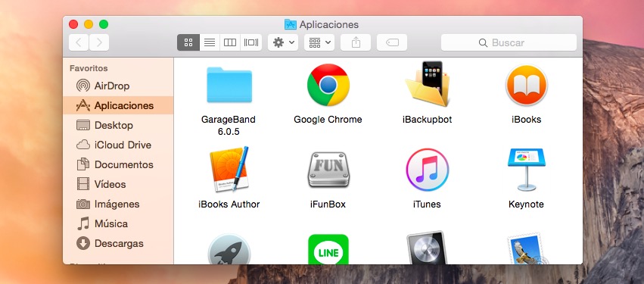Click the Desktop sidebar icon
The height and width of the screenshot is (284, 644).
click(83, 125)
